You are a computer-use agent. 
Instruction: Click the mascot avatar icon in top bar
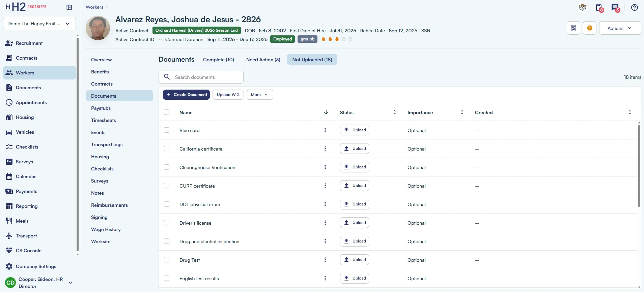click(583, 7)
